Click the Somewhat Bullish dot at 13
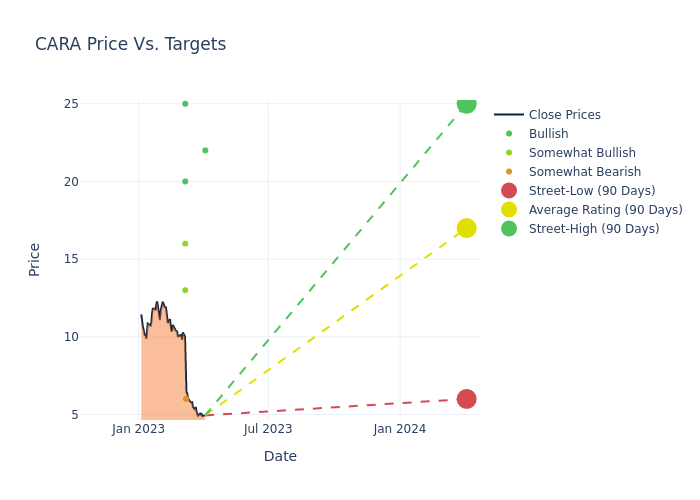The width and height of the screenshot is (700, 500). click(185, 290)
